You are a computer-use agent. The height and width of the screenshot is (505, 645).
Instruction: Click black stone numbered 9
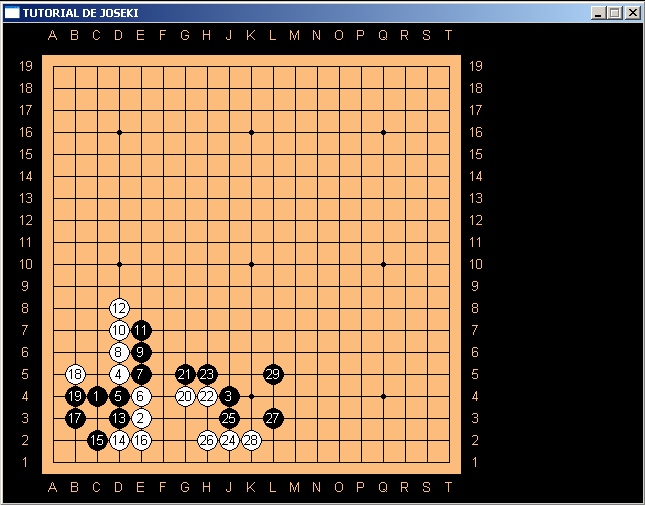(141, 352)
